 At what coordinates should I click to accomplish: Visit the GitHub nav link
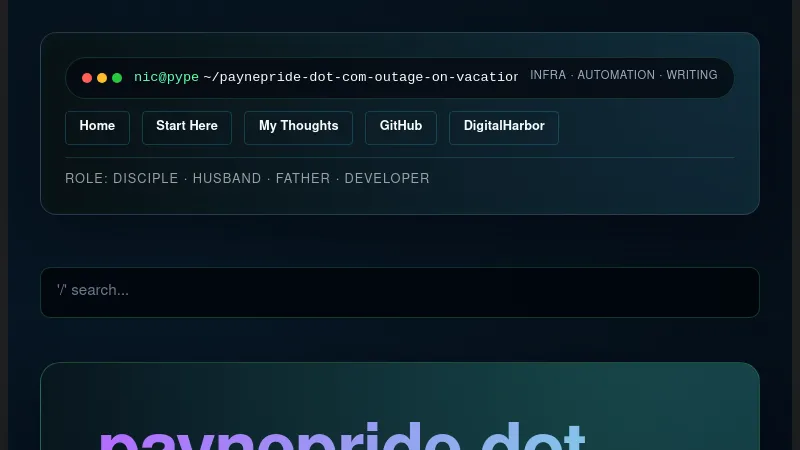pos(401,127)
